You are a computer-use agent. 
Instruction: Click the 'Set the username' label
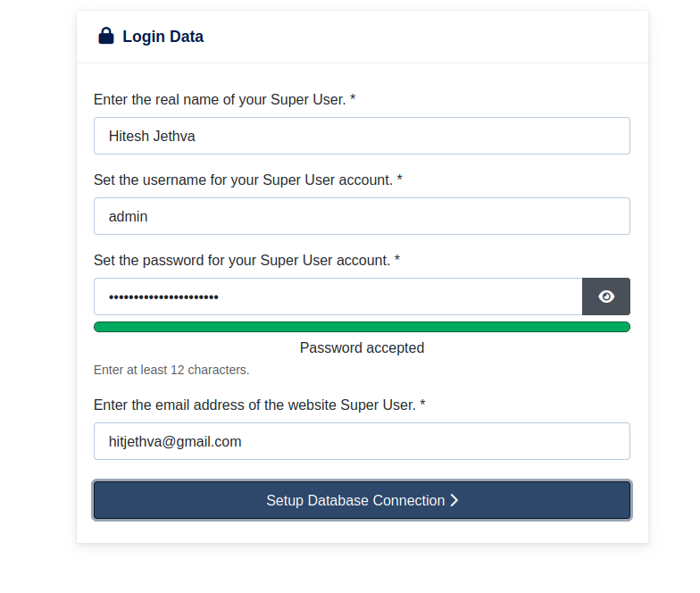[x=242, y=180]
